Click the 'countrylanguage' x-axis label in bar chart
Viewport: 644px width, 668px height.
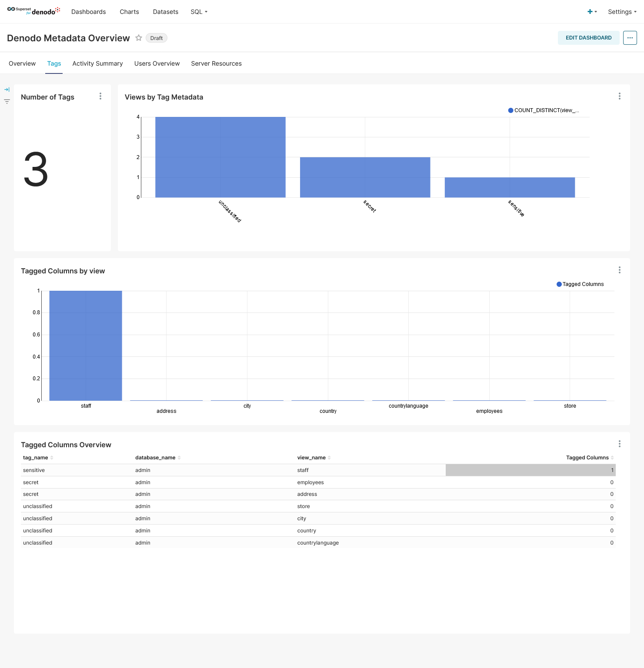408,406
